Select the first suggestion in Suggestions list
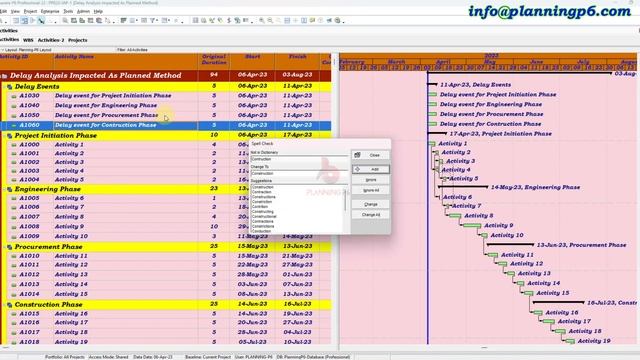 point(263,187)
